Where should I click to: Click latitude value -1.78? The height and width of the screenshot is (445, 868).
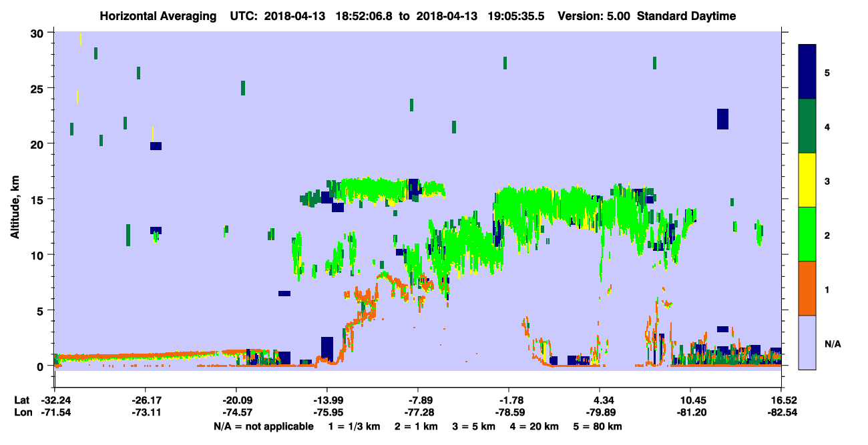509,400
